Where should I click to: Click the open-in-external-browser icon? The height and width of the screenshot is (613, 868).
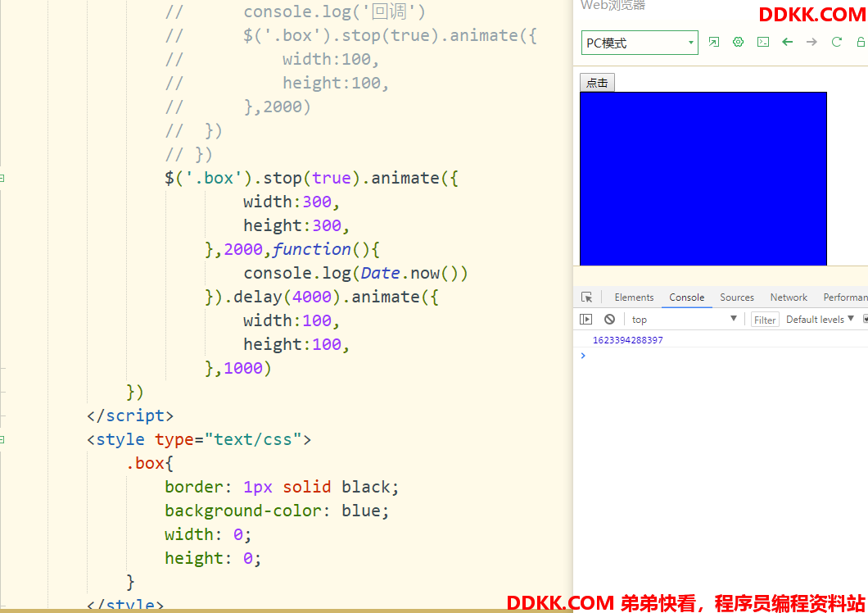pos(713,42)
